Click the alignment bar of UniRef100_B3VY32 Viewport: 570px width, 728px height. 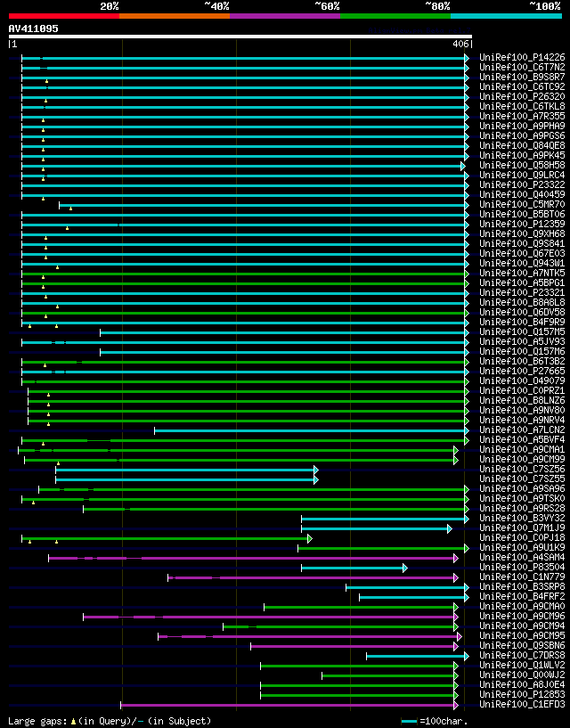point(383,519)
